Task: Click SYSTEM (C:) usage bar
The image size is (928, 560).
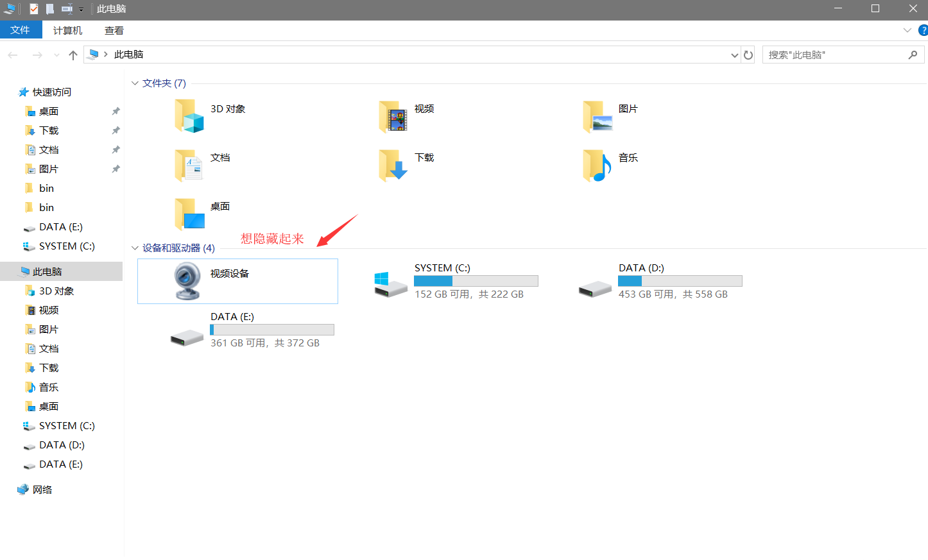Action: click(x=476, y=281)
